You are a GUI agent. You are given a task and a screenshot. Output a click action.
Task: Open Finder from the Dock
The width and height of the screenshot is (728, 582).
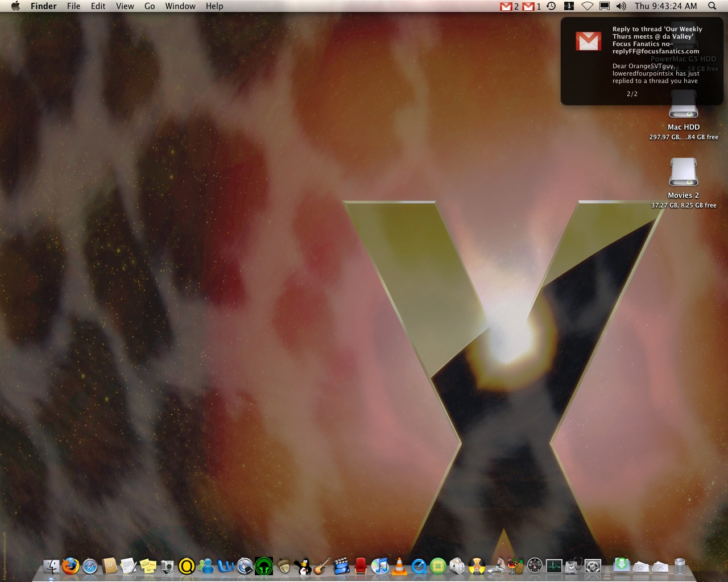(x=51, y=566)
